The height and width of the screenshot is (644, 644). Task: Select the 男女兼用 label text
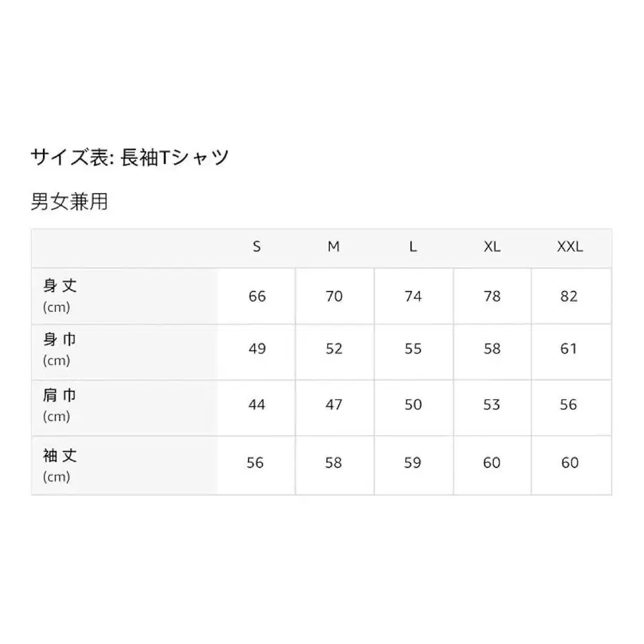pos(69,202)
